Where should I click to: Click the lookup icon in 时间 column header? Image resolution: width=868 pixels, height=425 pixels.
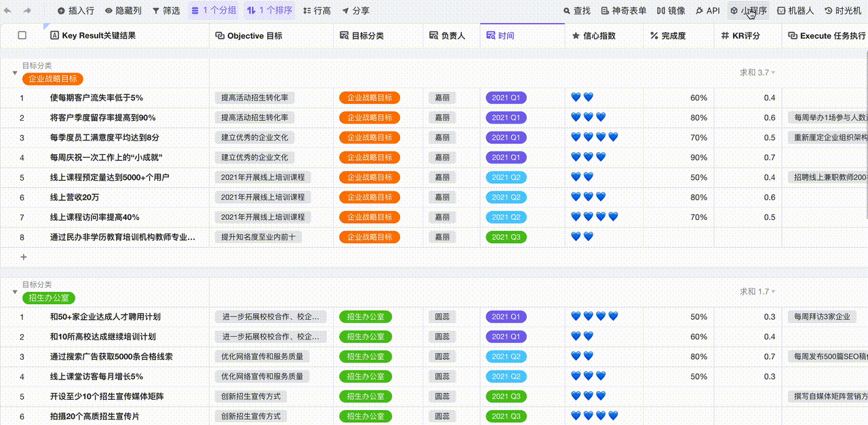pyautogui.click(x=491, y=35)
